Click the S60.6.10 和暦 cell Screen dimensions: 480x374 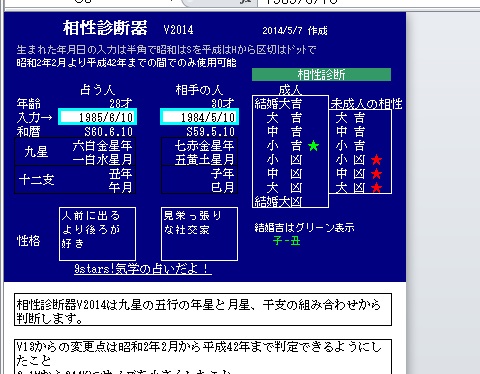pyautogui.click(x=108, y=132)
